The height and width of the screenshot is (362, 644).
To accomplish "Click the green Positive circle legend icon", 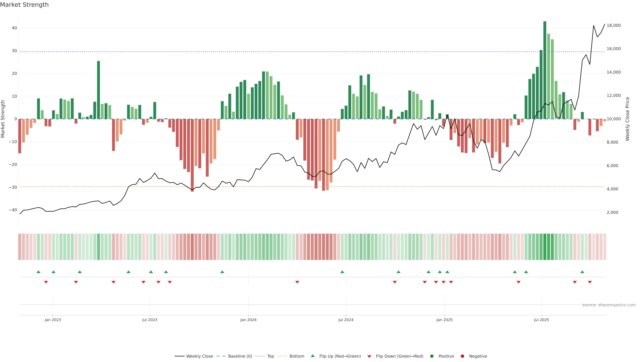I will [432, 356].
